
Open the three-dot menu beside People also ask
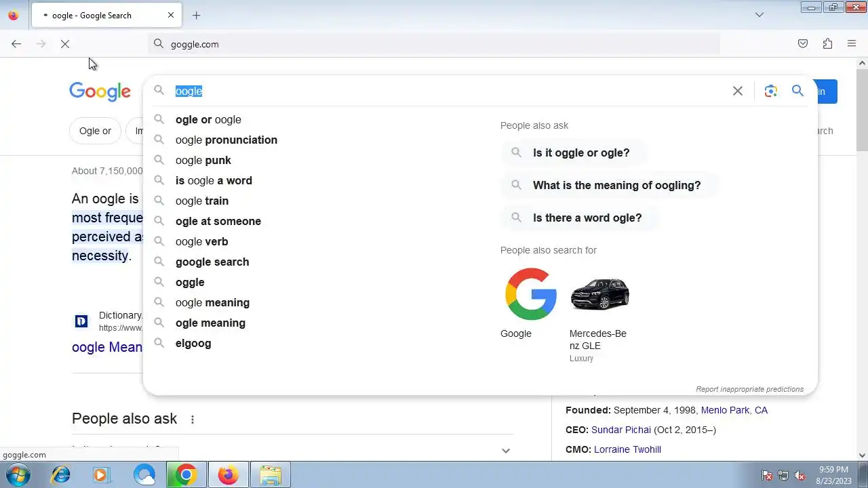(x=193, y=420)
